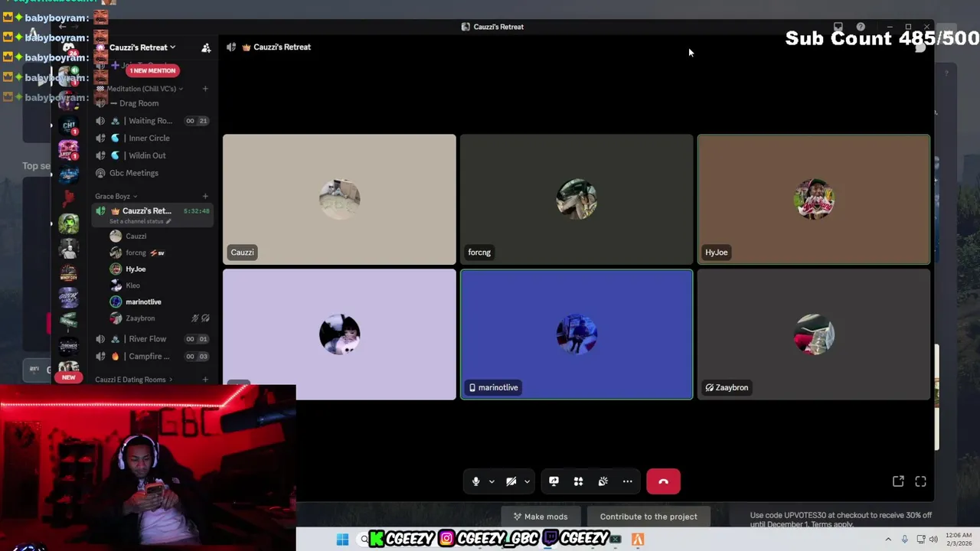The height and width of the screenshot is (551, 980).
Task: Join the Waiting Room voice channel
Action: (x=152, y=121)
